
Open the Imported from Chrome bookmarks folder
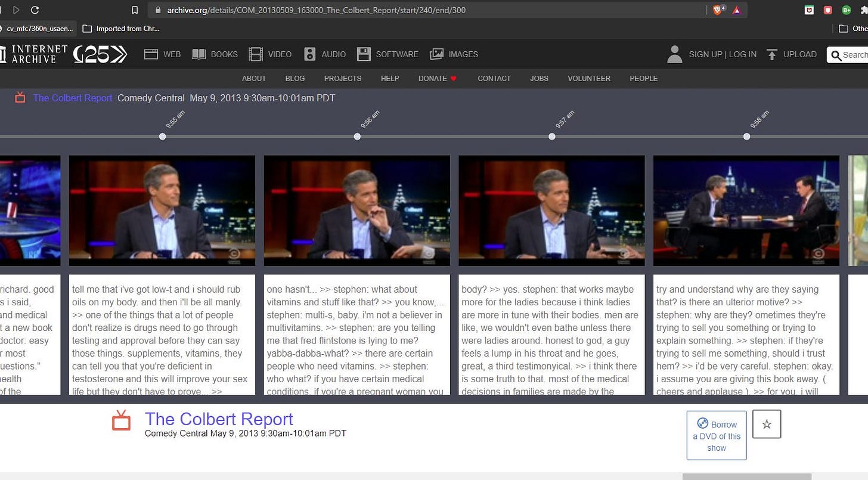pos(121,28)
